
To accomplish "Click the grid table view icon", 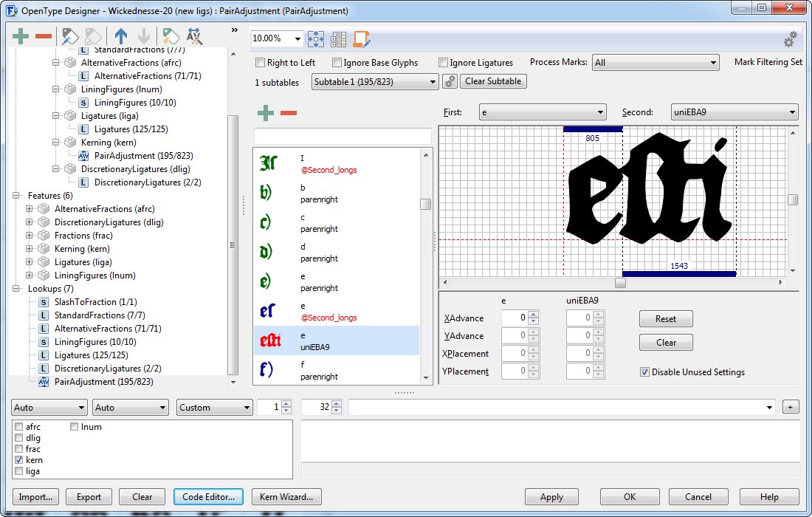I will [338, 39].
